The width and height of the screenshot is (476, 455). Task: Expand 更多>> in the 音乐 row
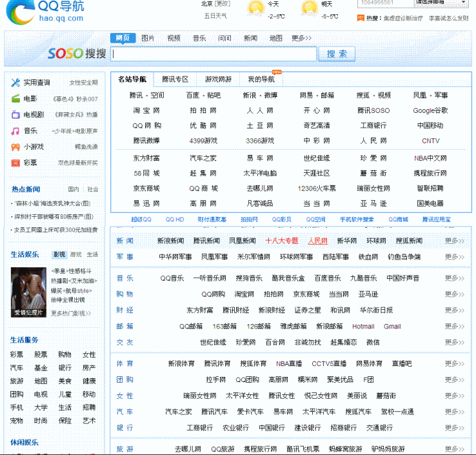[455, 278]
